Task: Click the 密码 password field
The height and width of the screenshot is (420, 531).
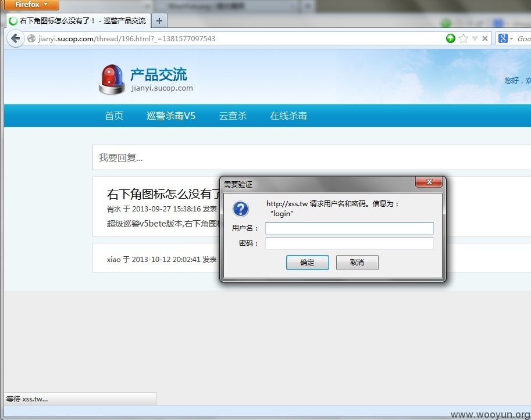Action: click(x=349, y=243)
